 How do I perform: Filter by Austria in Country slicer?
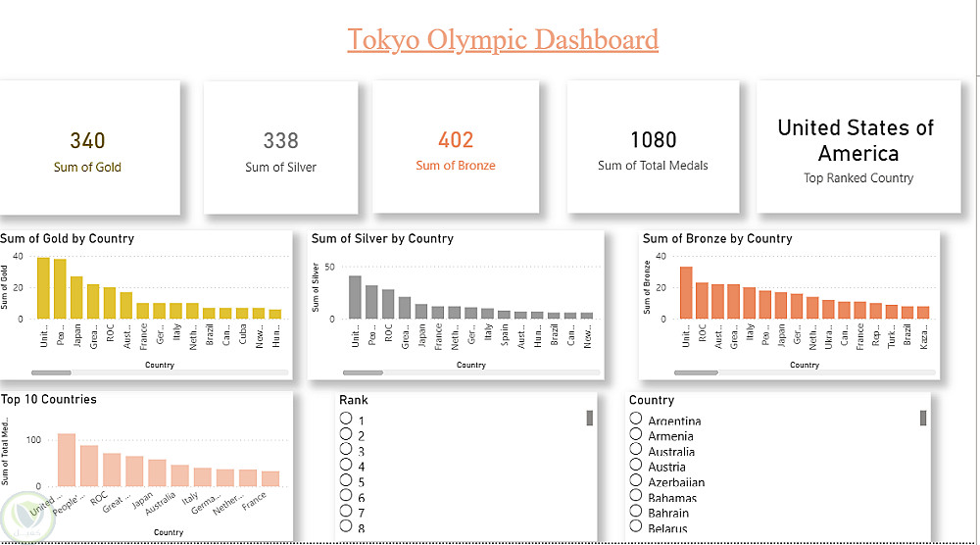click(636, 465)
